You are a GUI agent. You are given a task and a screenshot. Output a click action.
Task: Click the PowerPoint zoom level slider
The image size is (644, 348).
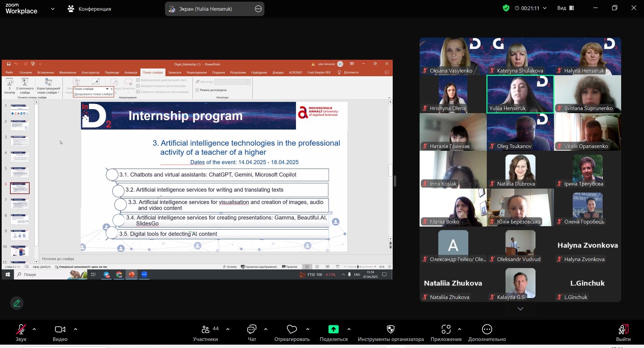coord(358,267)
